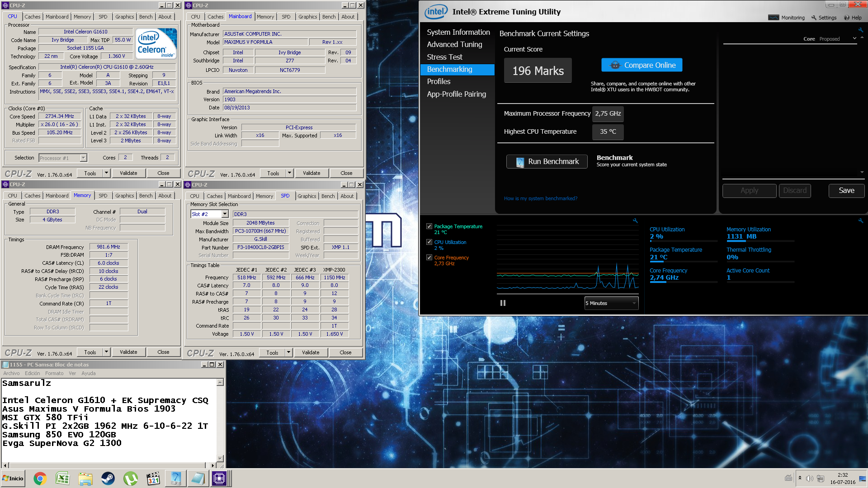Open the network connection tray icon
The image size is (868, 488).
821,478
